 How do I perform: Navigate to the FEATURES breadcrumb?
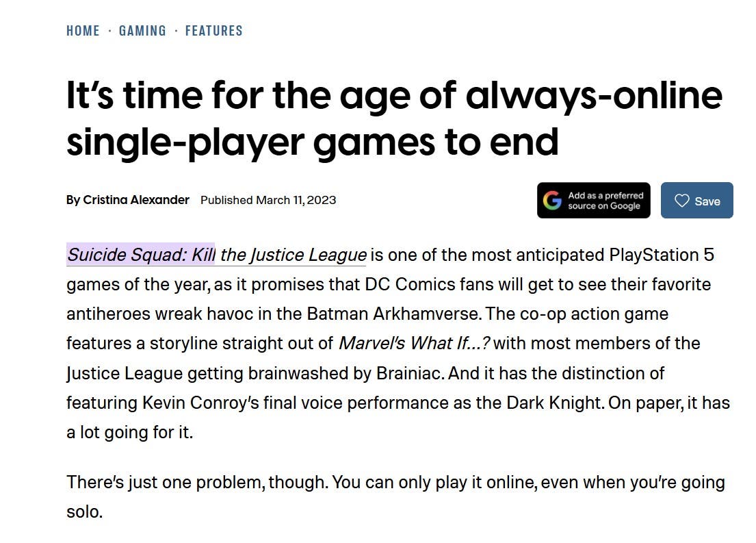213,31
